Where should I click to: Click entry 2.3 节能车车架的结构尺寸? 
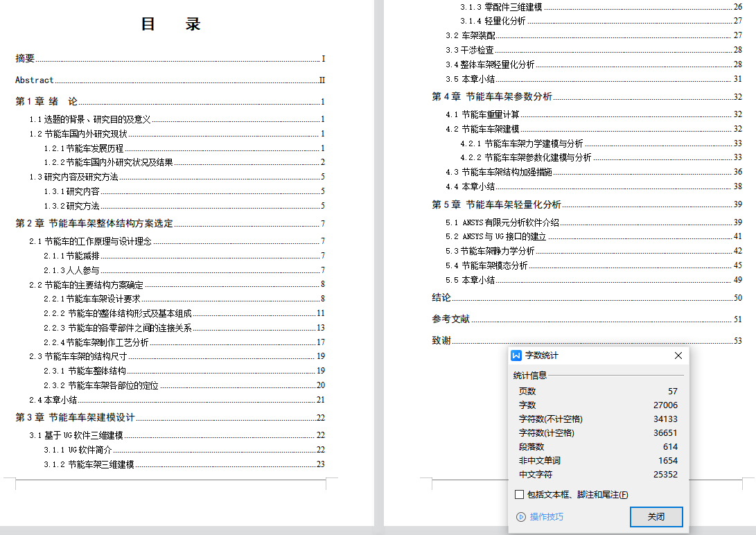point(177,356)
